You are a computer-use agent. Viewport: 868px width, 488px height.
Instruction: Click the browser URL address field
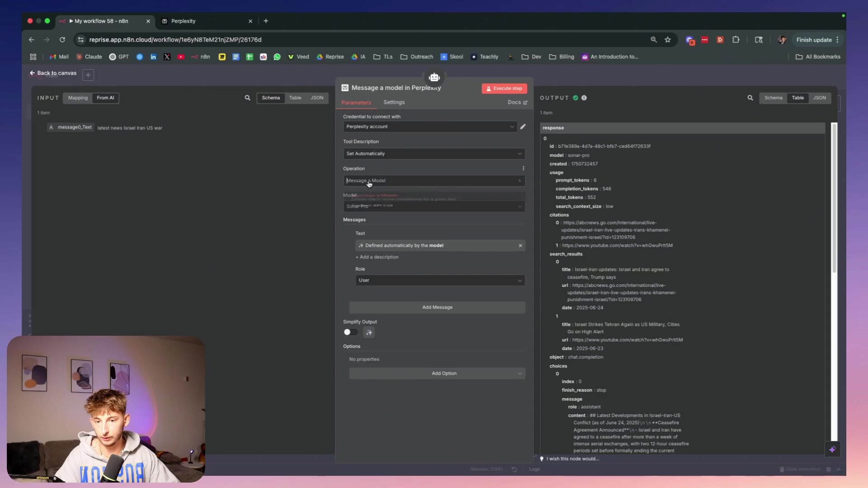pyautogui.click(x=362, y=40)
